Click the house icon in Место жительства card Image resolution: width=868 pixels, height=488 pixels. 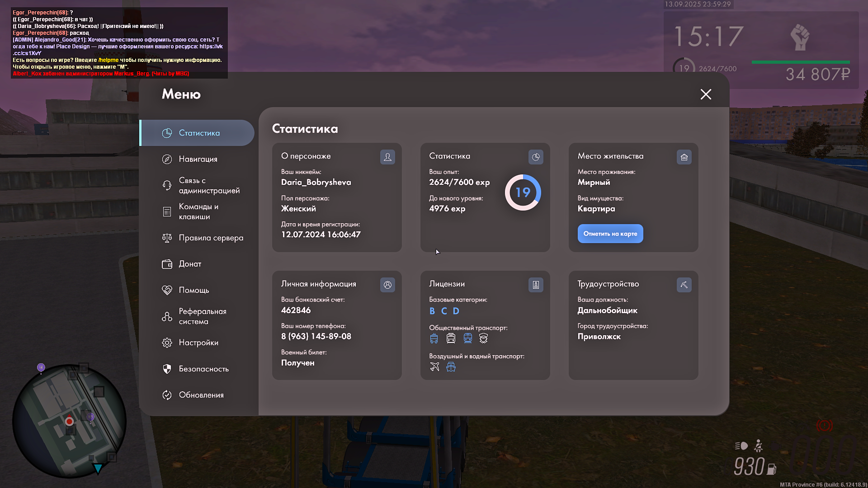coord(684,157)
